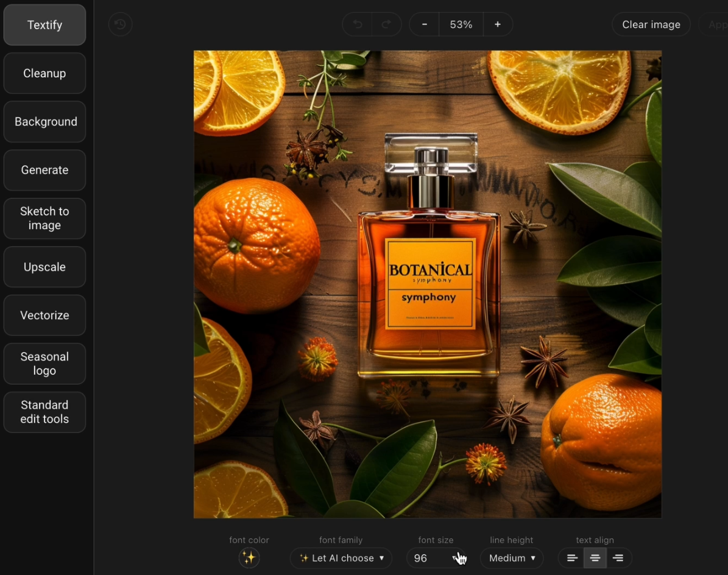728x575 pixels.
Task: Open the font family dropdown
Action: 341,558
